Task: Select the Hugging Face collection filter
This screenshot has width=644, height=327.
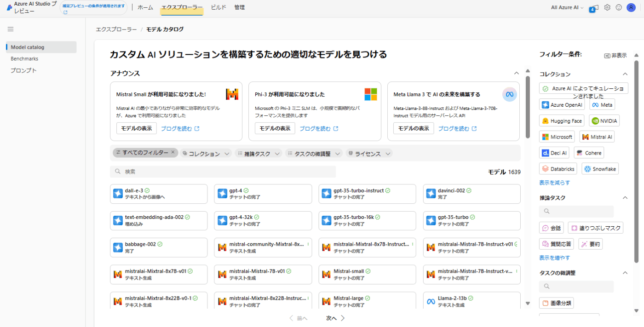Action: tap(562, 121)
